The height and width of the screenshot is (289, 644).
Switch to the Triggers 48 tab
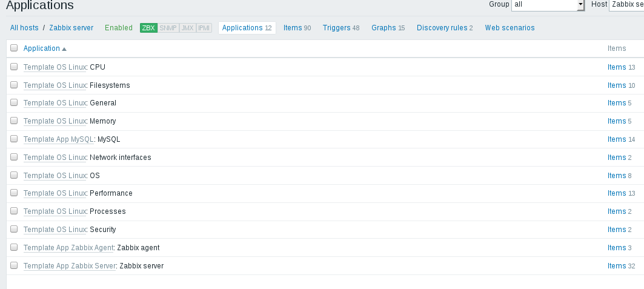341,28
